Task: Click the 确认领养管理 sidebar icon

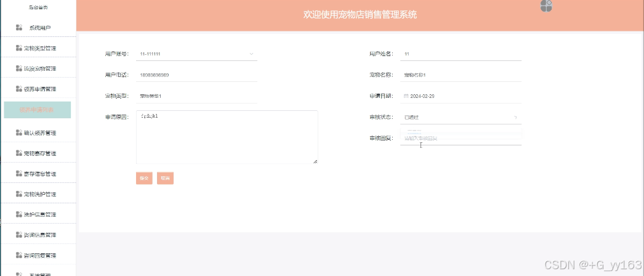Action: point(19,132)
